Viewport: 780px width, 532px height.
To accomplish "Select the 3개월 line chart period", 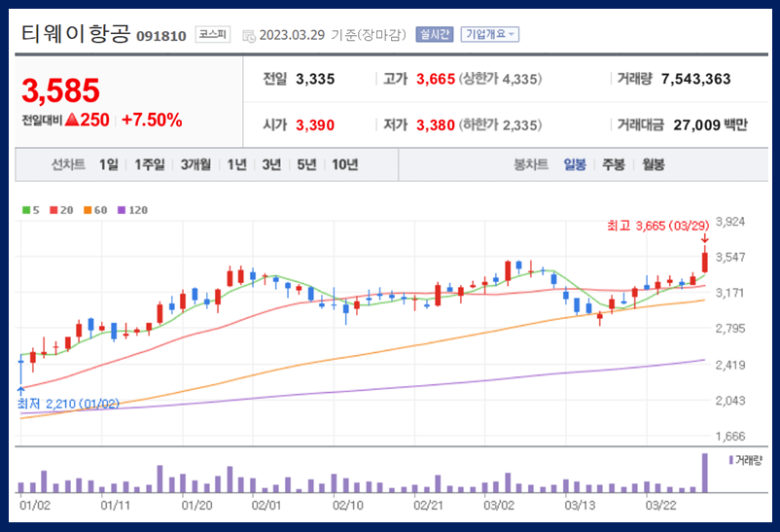I will coord(195,164).
